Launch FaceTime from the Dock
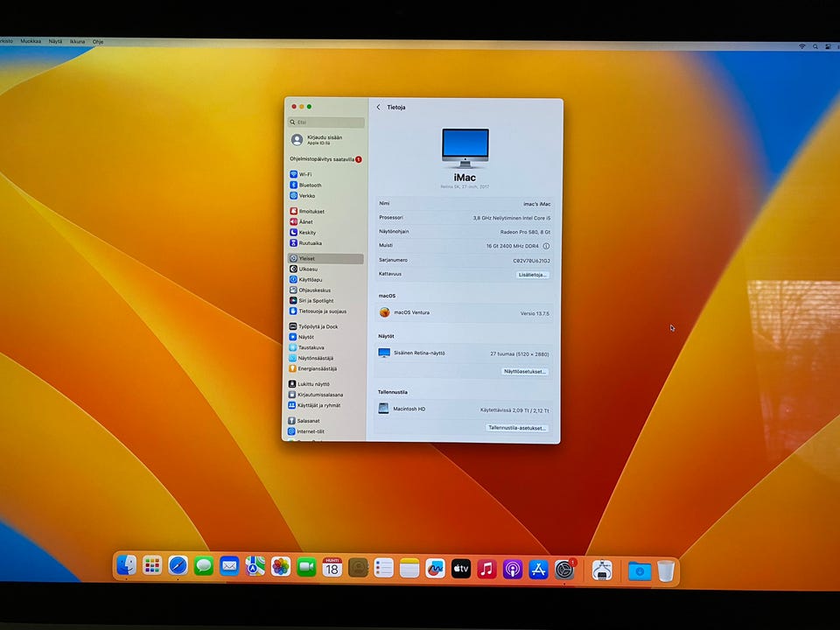The height and width of the screenshot is (630, 840). [306, 567]
